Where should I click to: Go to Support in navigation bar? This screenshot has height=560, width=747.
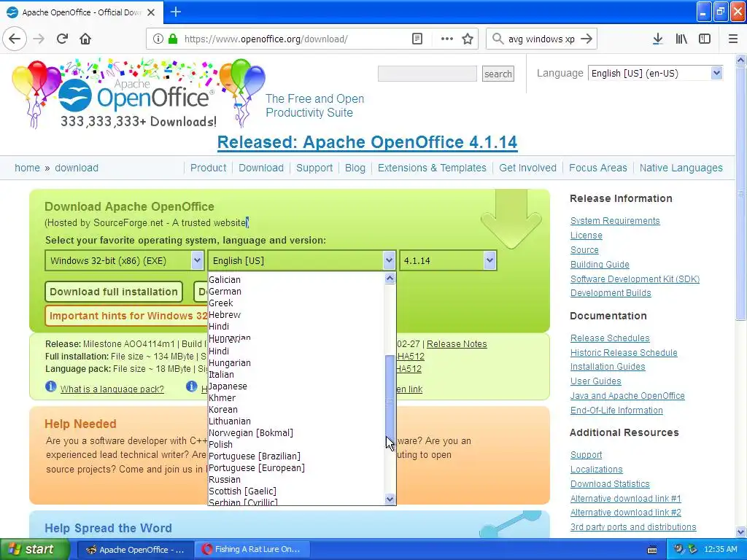314,168
